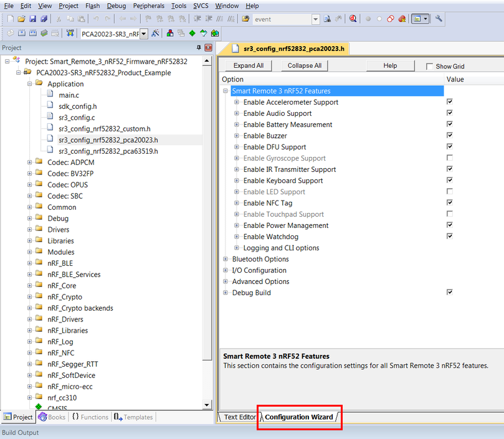Toggle Enable Accelerometer Support checkbox
The image size is (504, 439).
point(450,101)
